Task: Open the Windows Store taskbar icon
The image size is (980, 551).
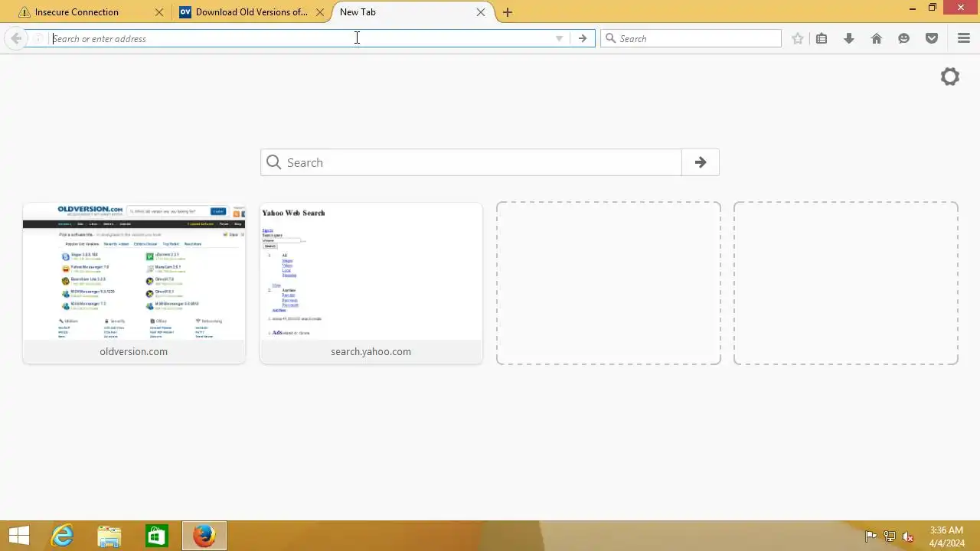Action: pyautogui.click(x=157, y=536)
